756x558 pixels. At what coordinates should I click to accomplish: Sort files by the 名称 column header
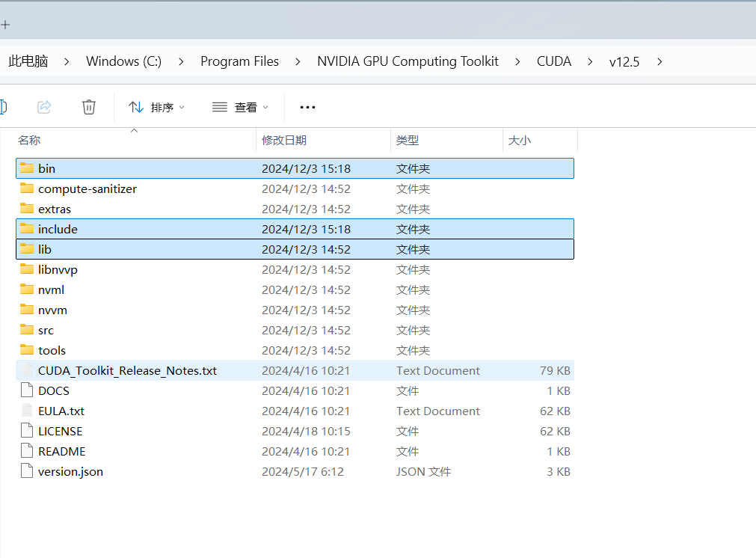click(28, 140)
